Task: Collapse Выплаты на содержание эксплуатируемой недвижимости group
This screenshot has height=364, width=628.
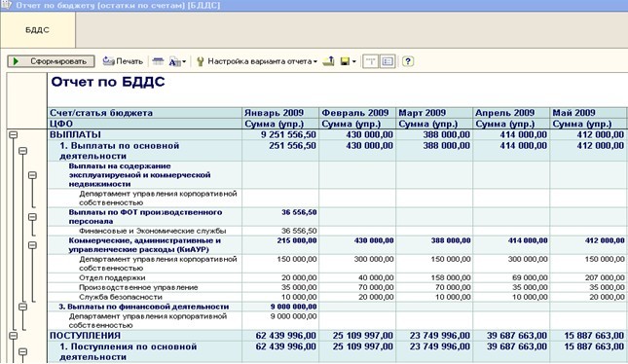Action: point(32,175)
